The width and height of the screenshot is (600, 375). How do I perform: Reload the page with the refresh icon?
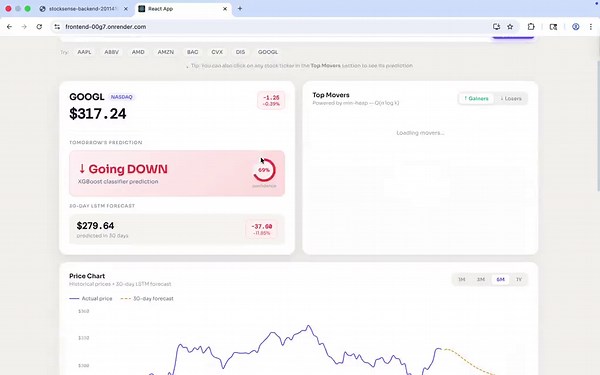tap(39, 27)
